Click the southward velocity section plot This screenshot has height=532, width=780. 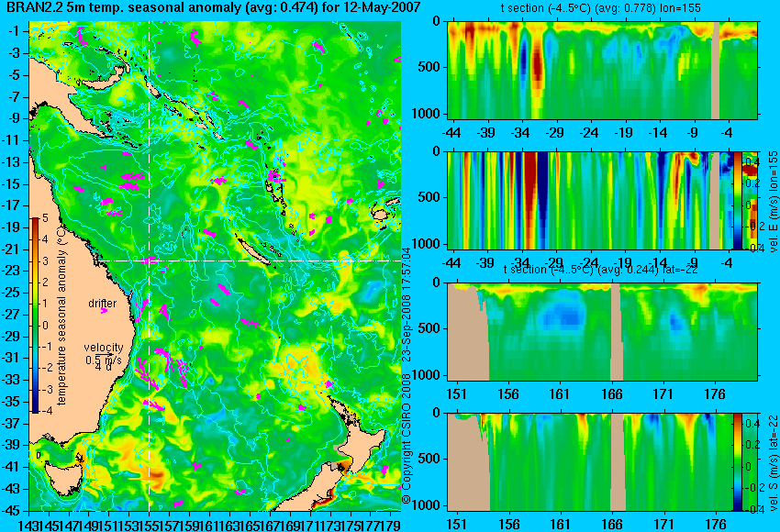(589, 462)
